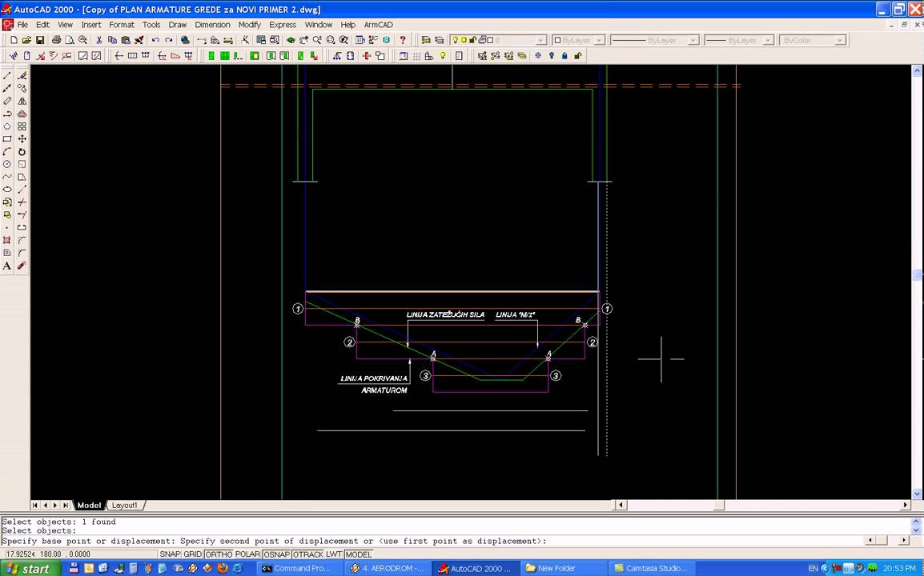The image size is (924, 576).
Task: Select the Rotate modify tool
Action: 22,151
